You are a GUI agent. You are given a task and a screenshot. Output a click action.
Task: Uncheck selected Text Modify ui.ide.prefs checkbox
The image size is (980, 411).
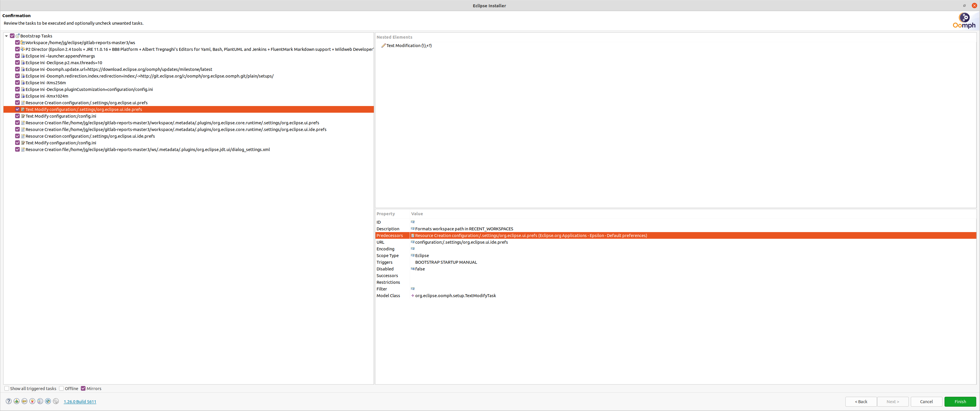coord(17,110)
